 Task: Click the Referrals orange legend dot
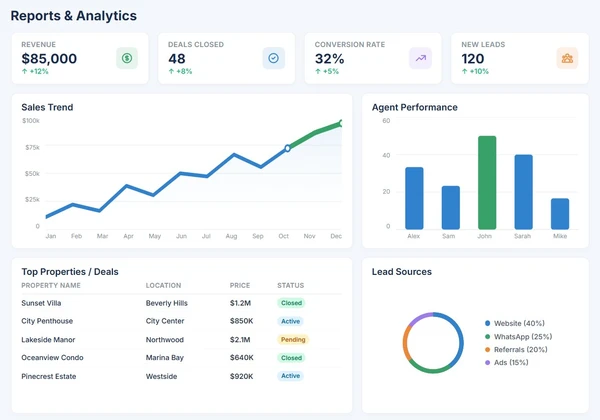(488, 350)
